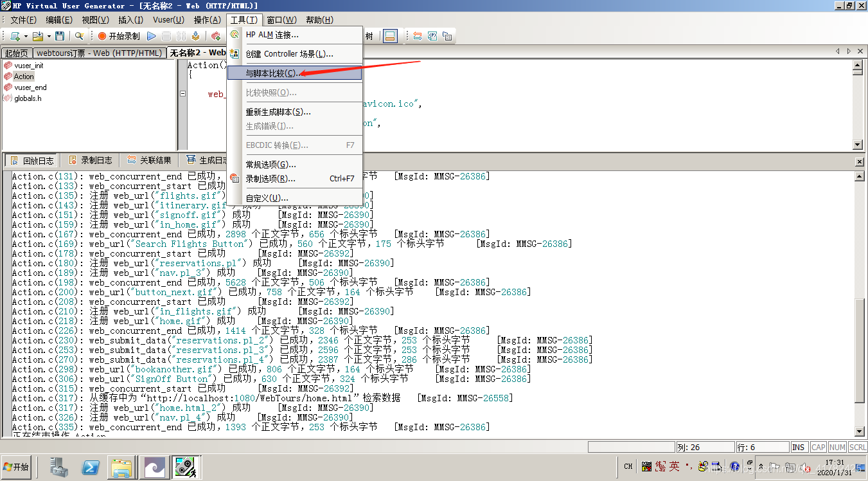Click the tab scroll left arrow
Viewport: 868px width, 481px height.
(x=838, y=51)
